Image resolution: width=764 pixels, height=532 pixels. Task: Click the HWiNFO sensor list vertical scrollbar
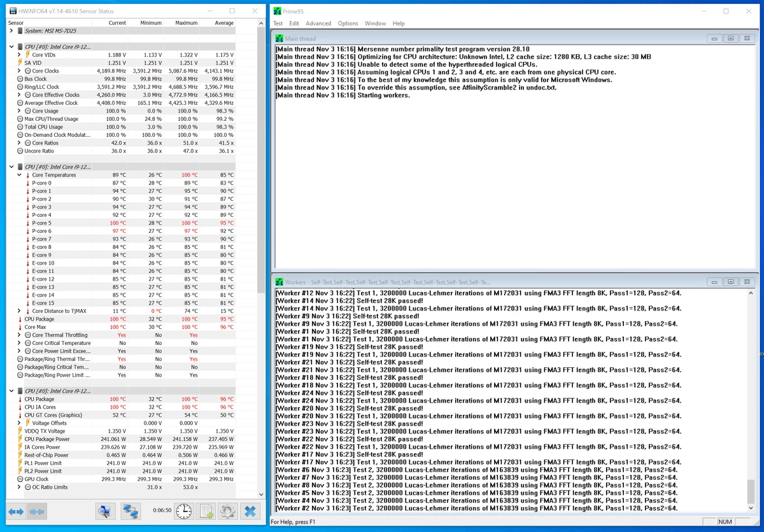[x=261, y=259]
